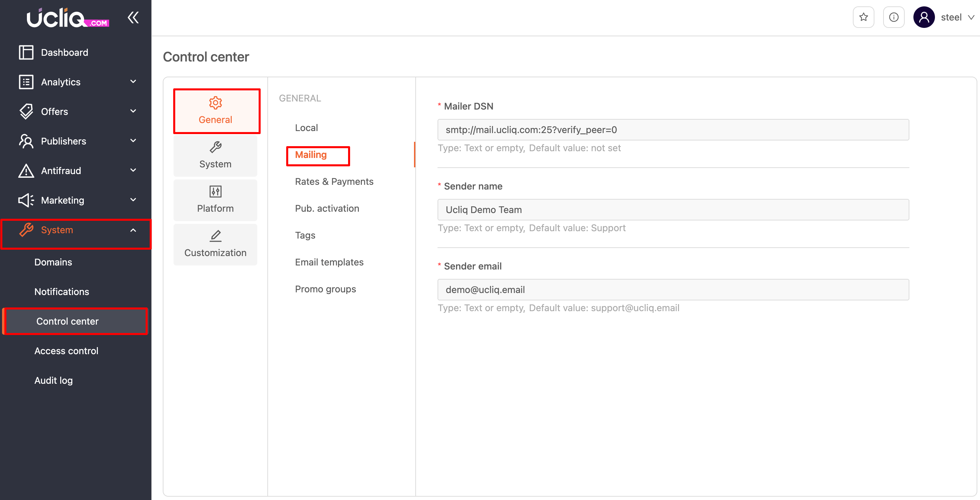
Task: Open Access control page
Action: point(66,351)
